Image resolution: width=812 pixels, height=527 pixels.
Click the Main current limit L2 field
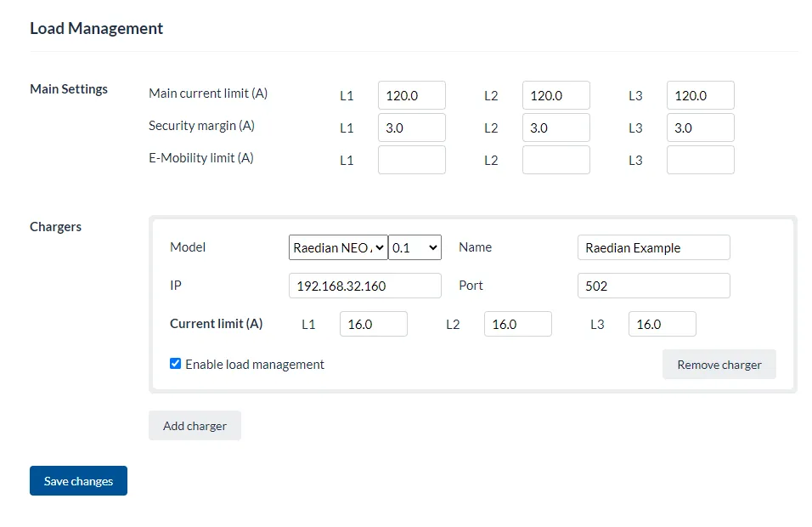tap(556, 95)
